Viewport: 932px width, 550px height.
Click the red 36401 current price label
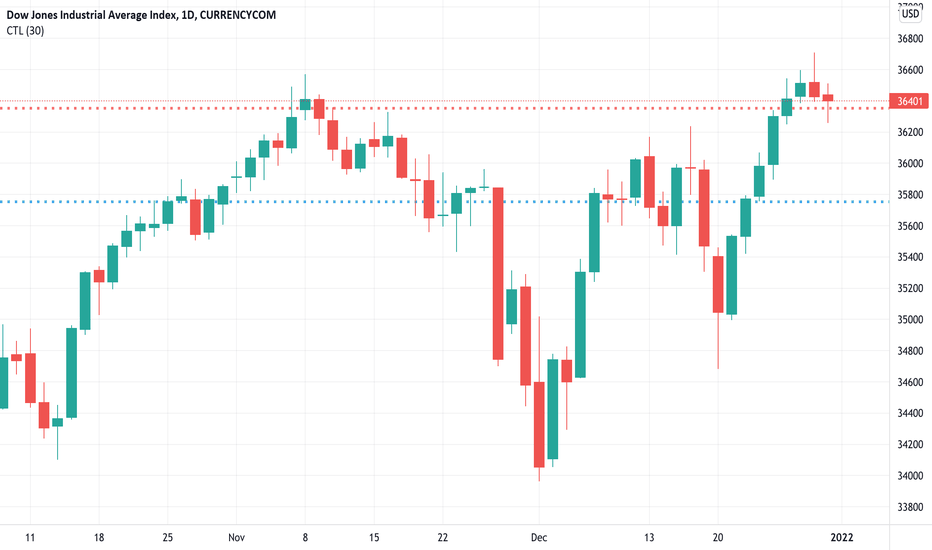tap(908, 101)
